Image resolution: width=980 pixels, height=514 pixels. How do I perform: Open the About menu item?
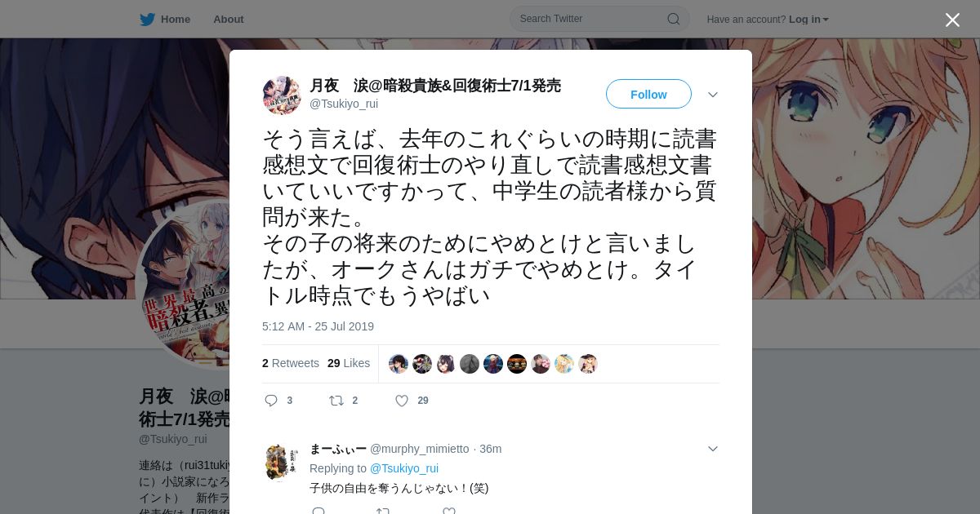click(x=229, y=19)
